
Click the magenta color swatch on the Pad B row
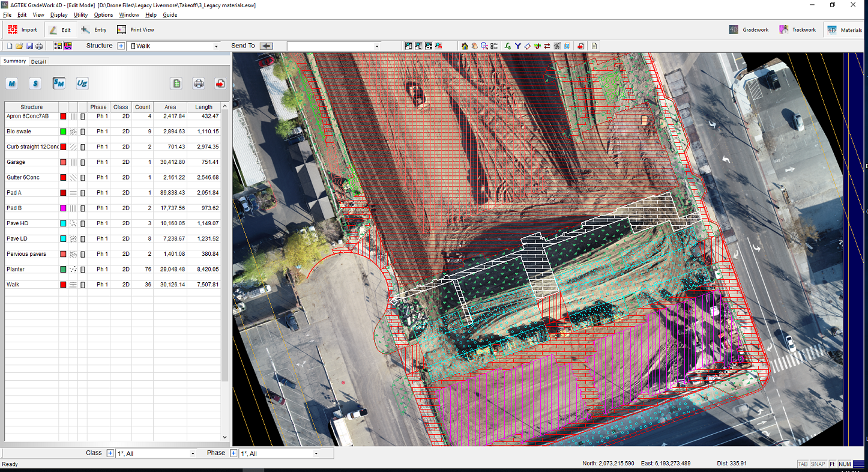[x=62, y=208]
